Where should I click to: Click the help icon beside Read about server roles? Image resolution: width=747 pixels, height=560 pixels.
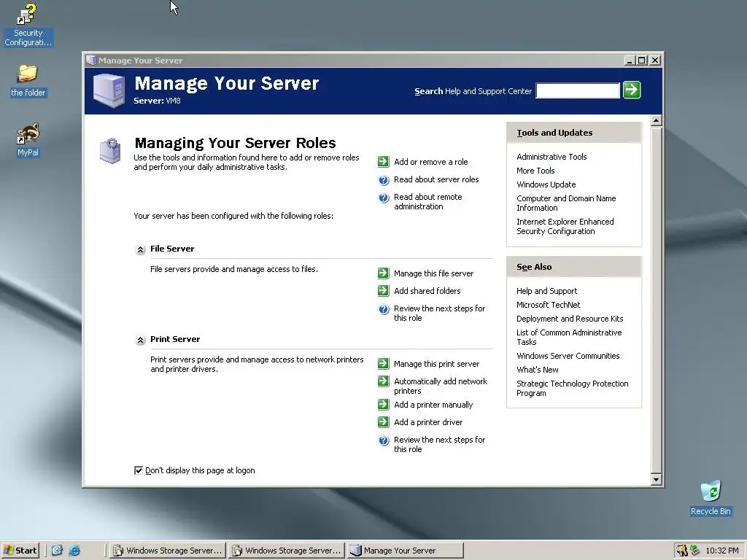tap(384, 180)
